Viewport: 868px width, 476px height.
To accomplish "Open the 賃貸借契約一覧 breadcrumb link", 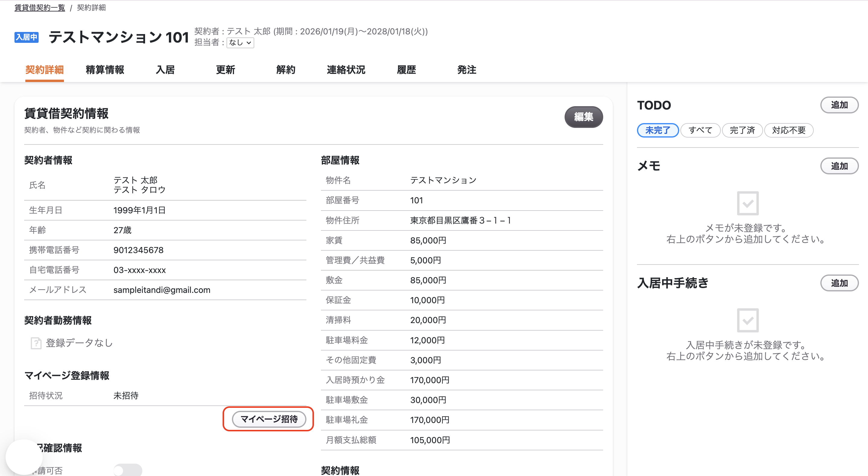I will tap(40, 8).
